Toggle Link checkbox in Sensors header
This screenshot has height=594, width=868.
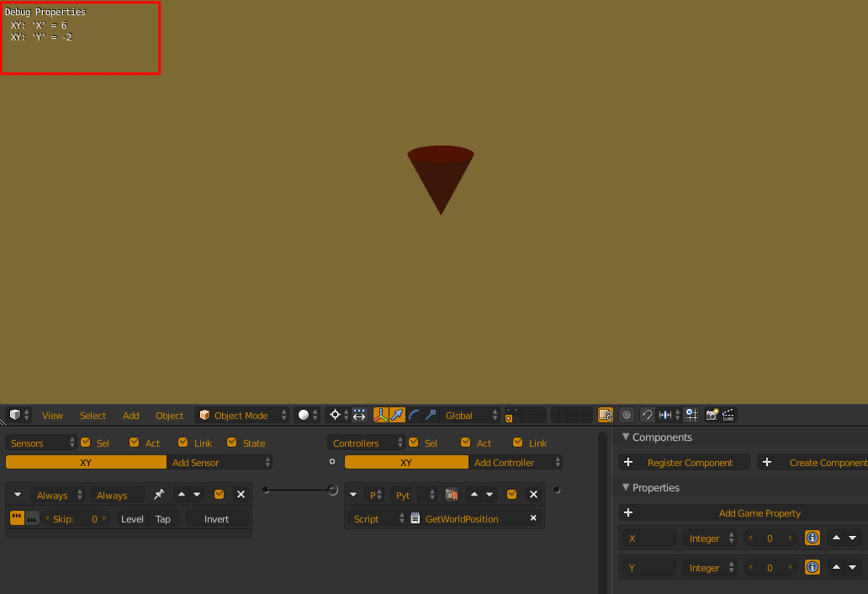(x=183, y=443)
